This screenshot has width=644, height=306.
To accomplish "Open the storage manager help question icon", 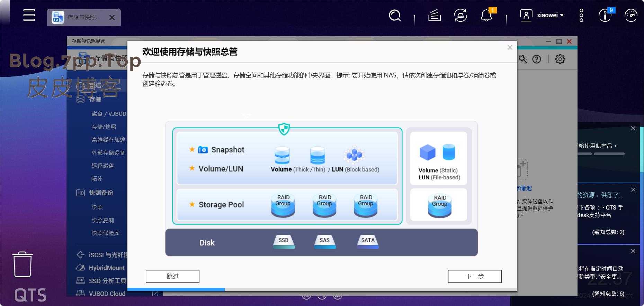I will coord(537,59).
